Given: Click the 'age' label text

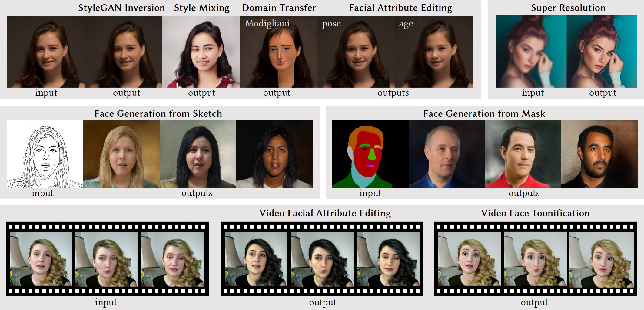Looking at the screenshot, I should tap(406, 24).
